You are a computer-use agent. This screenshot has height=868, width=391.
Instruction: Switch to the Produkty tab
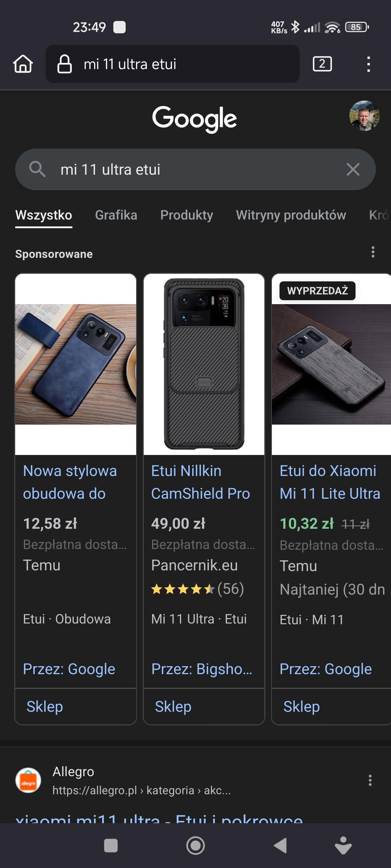(186, 215)
